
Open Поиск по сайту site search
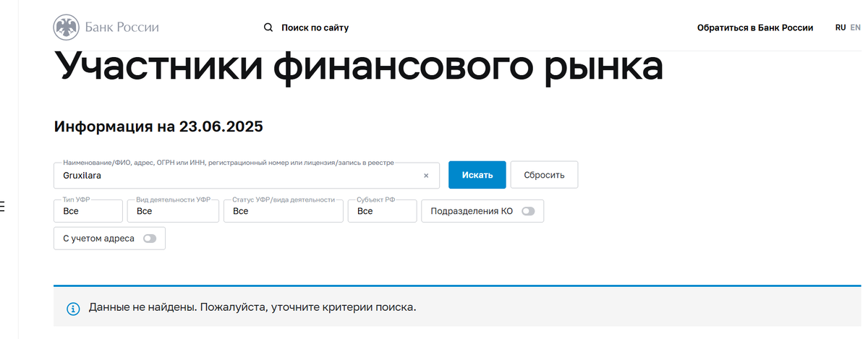[x=315, y=27]
